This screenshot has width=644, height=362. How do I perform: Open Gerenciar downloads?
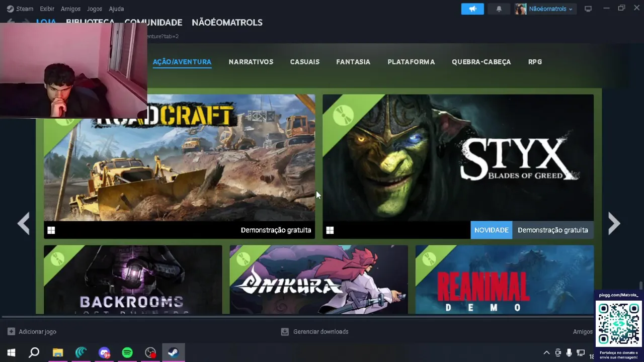(x=321, y=331)
